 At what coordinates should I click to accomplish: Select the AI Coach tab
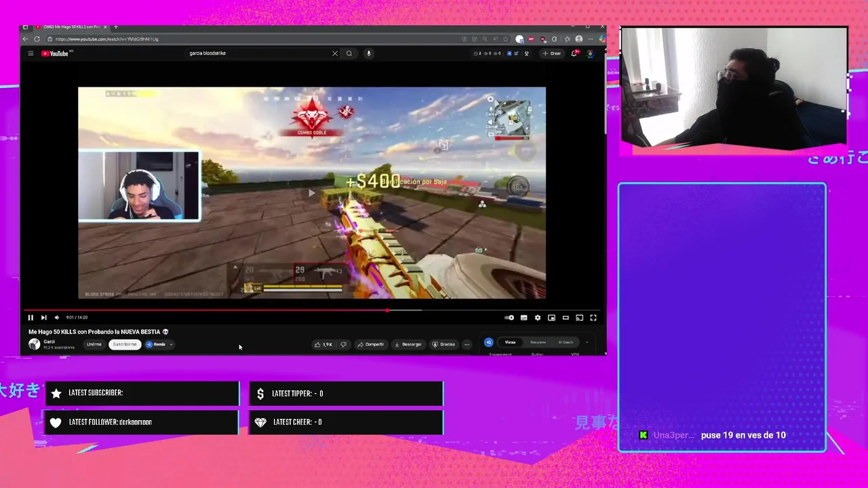566,342
